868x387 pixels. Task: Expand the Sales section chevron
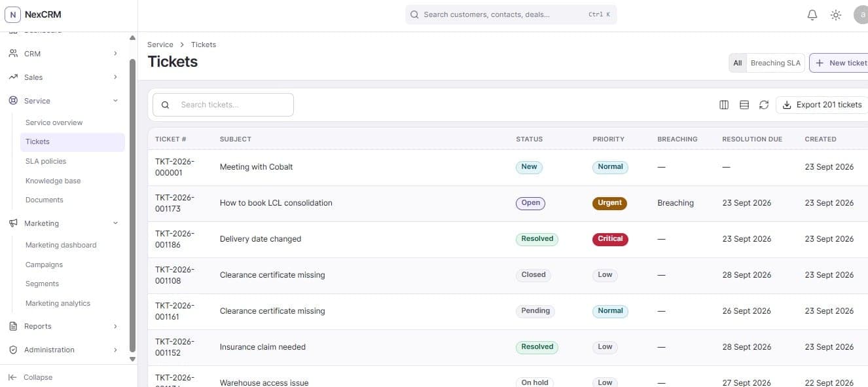coord(115,77)
